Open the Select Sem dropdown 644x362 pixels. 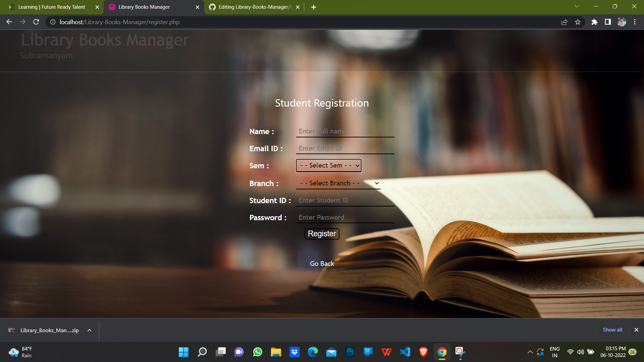(x=328, y=165)
